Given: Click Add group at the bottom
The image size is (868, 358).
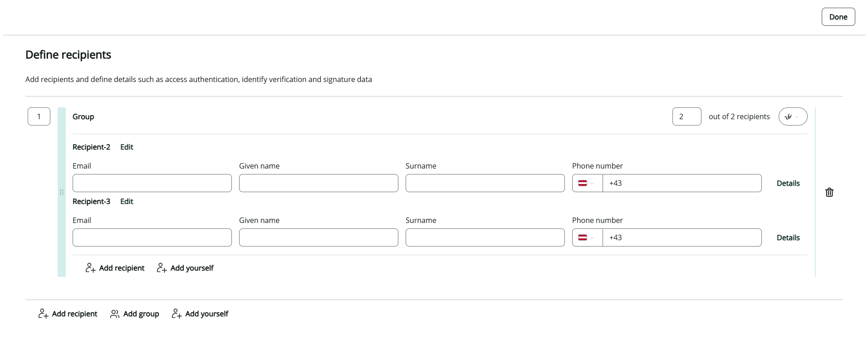Looking at the screenshot, I should pos(135,314).
